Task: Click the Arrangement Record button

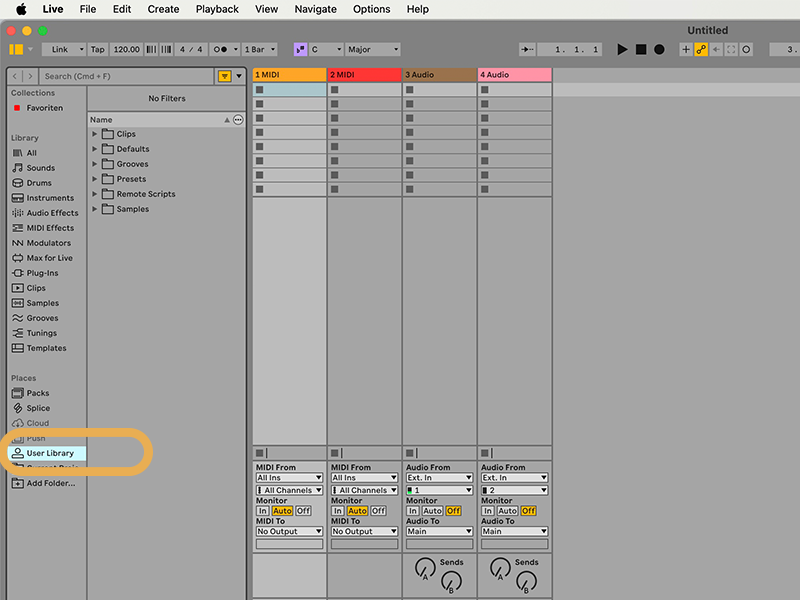Action: click(x=659, y=49)
